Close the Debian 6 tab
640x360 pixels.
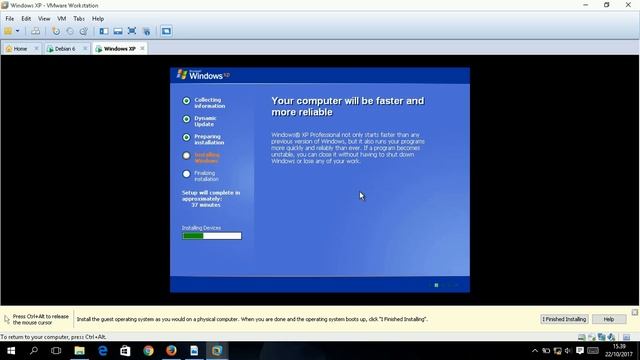[x=85, y=49]
